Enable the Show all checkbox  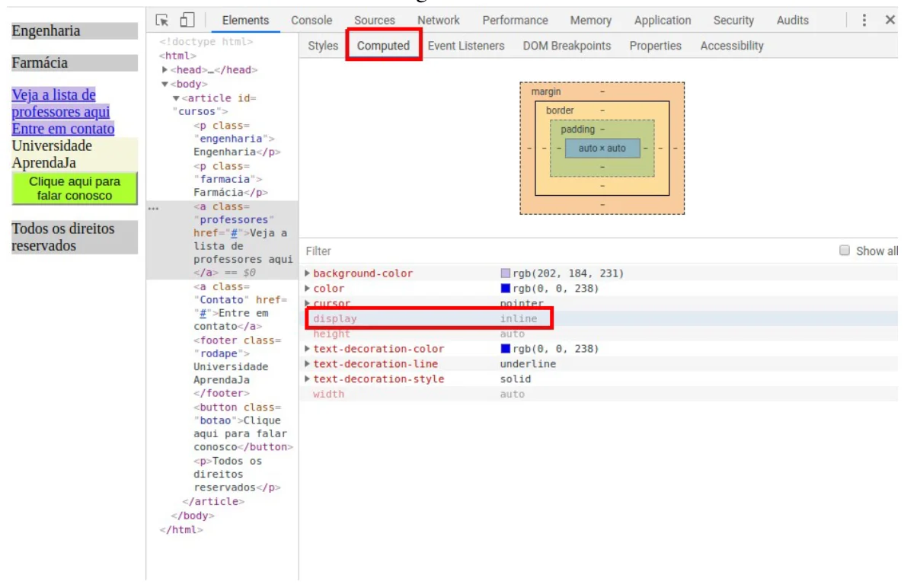pyautogui.click(x=845, y=250)
